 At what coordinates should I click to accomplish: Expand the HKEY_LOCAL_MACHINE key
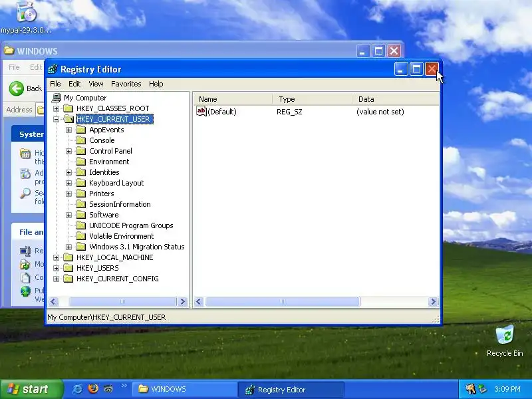tap(56, 257)
